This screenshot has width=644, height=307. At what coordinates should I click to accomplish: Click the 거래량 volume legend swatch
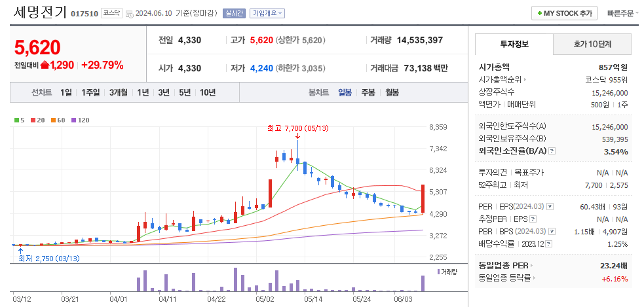pos(439,272)
